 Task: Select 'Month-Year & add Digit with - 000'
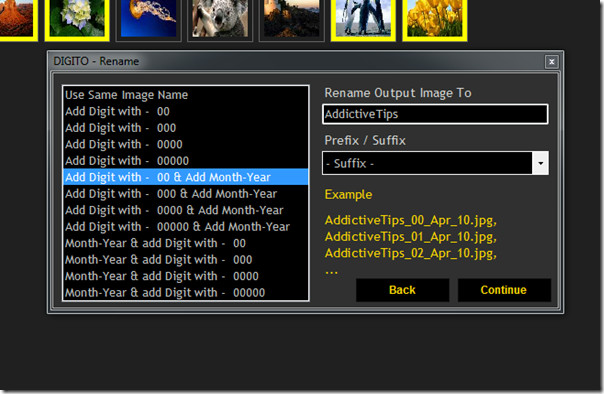(185, 260)
